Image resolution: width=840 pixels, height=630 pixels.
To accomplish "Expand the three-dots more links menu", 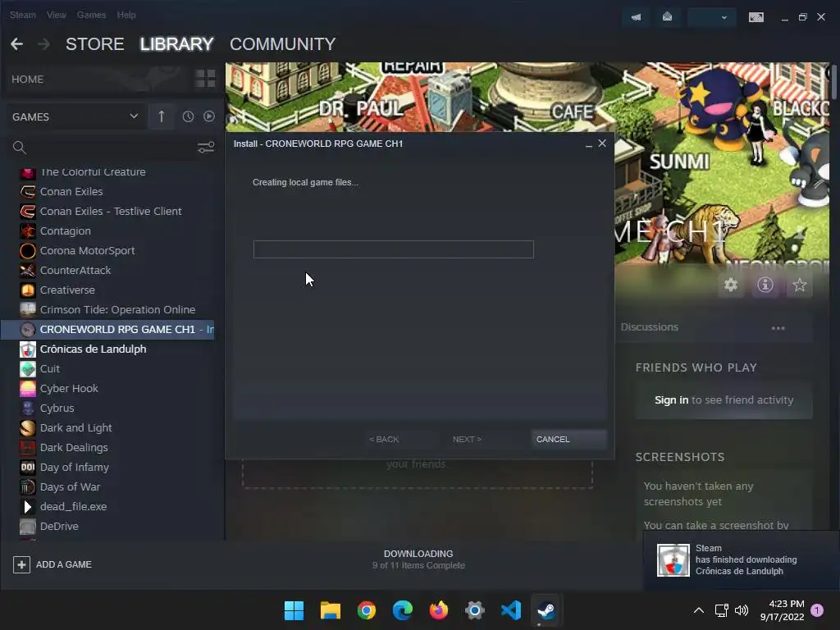I will click(778, 328).
